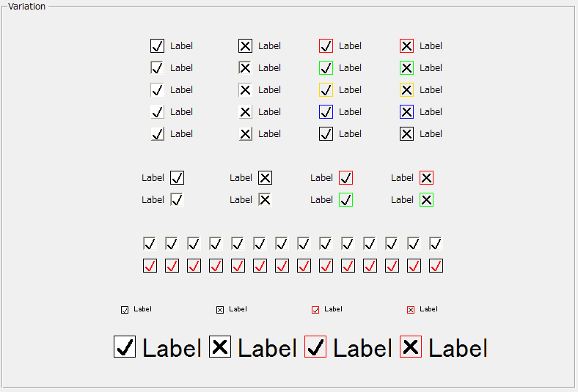Click the tiny black-bordered X checkbox
578x392 pixels.
pyautogui.click(x=220, y=310)
